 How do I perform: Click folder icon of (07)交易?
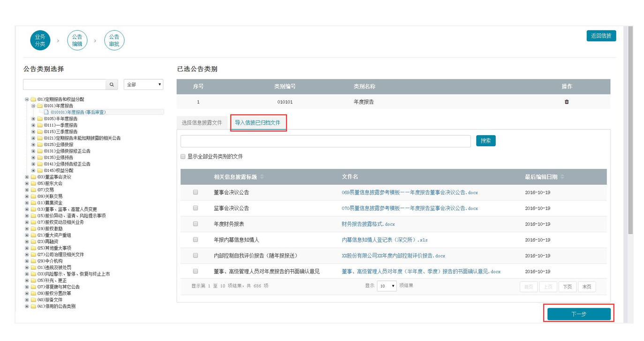click(33, 190)
